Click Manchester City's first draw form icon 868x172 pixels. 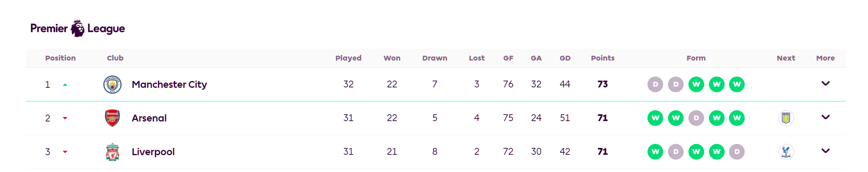(x=655, y=85)
